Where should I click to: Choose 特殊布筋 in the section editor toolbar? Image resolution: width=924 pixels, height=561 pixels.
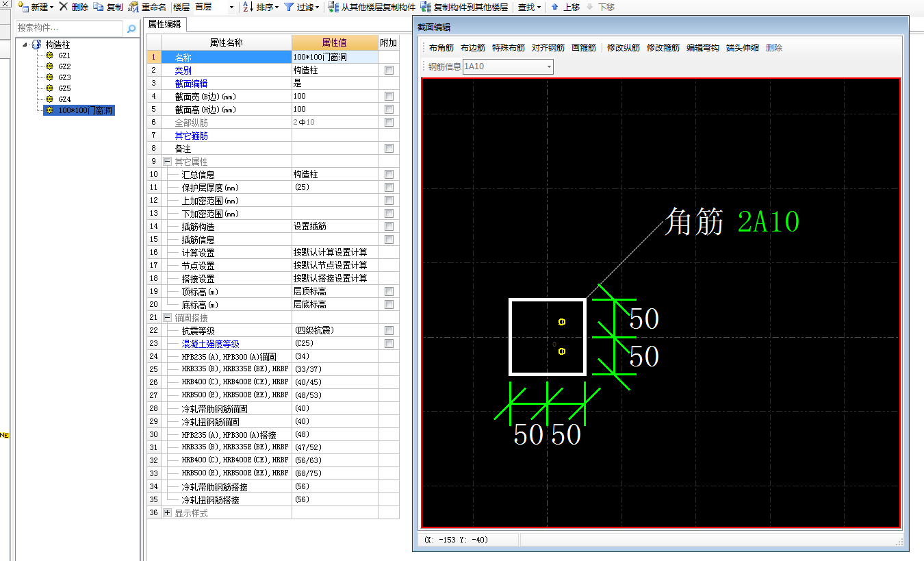click(509, 48)
